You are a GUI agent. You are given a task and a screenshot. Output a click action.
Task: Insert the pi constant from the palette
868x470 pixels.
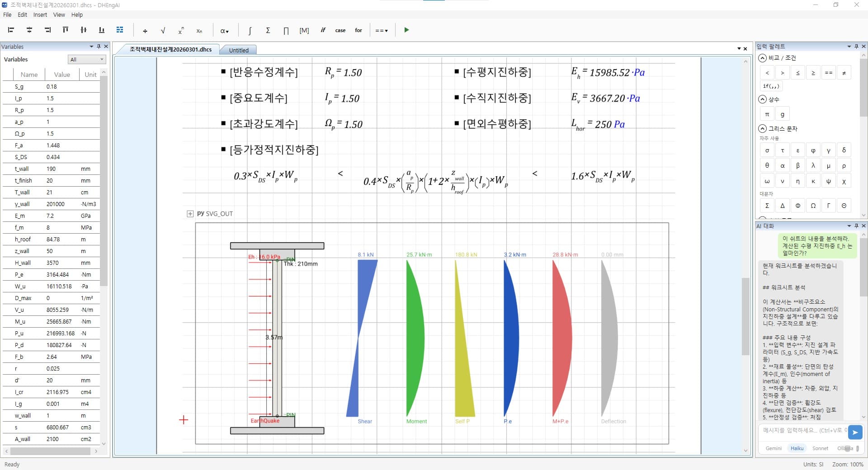(x=767, y=115)
